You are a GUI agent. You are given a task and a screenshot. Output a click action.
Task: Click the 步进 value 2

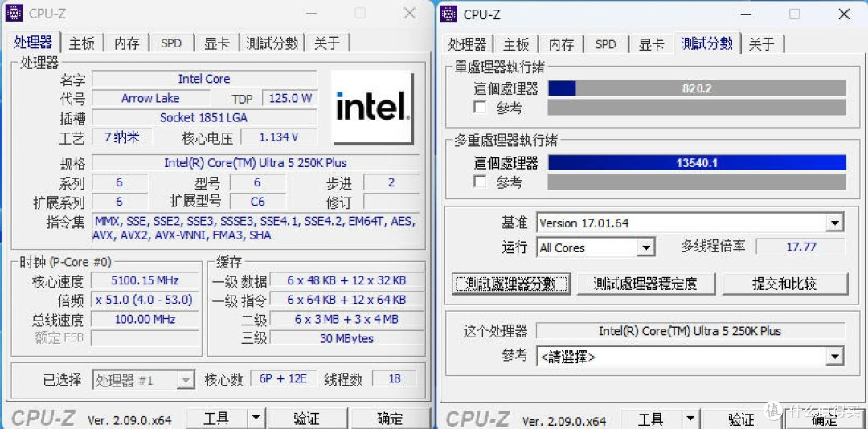(x=391, y=182)
